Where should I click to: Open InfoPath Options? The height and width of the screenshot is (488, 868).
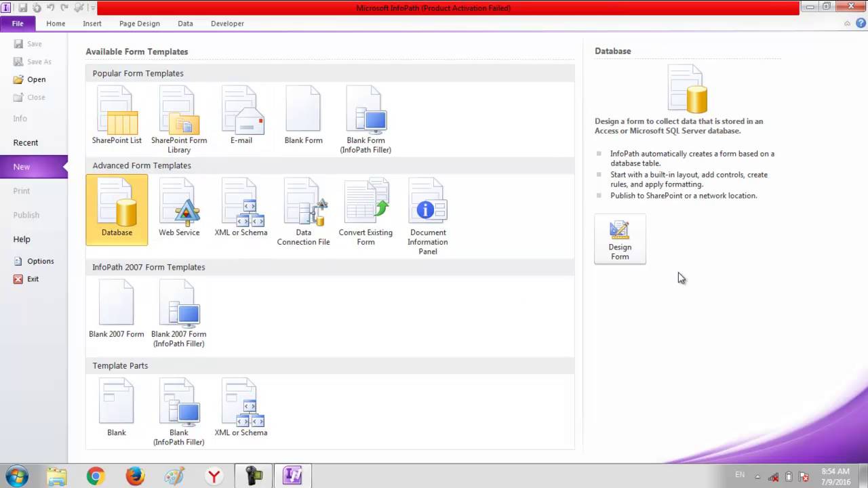(x=33, y=261)
